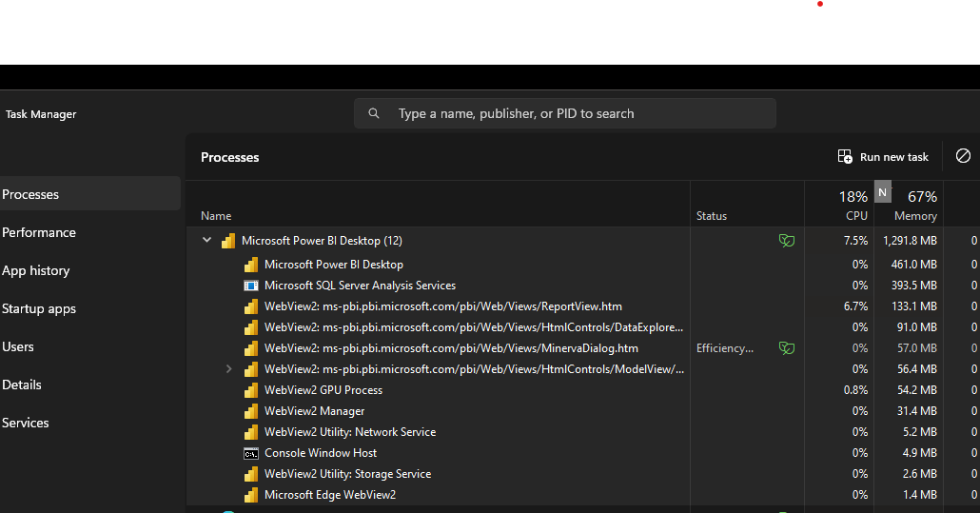Sort processes by the Name column header
Screen dimensions: 980x513
coord(438,205)
